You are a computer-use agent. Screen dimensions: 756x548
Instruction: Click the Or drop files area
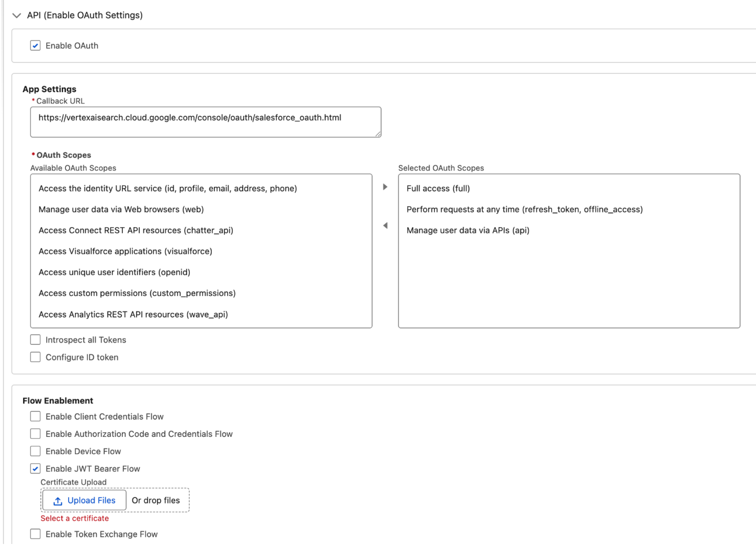point(156,500)
